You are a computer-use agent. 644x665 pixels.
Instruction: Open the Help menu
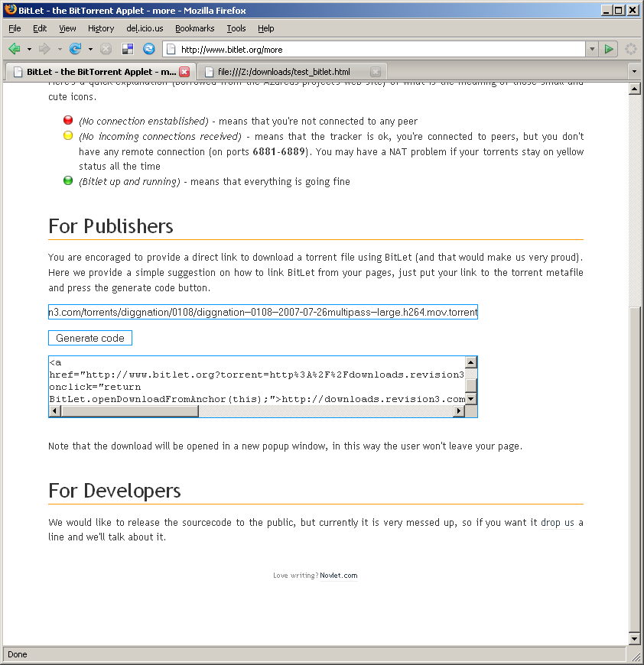[x=266, y=28]
